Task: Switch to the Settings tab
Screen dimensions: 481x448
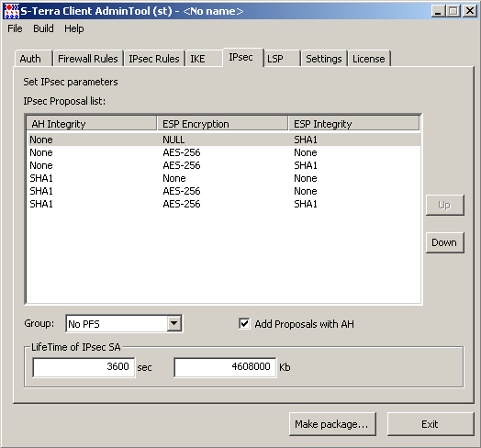Action: click(324, 59)
